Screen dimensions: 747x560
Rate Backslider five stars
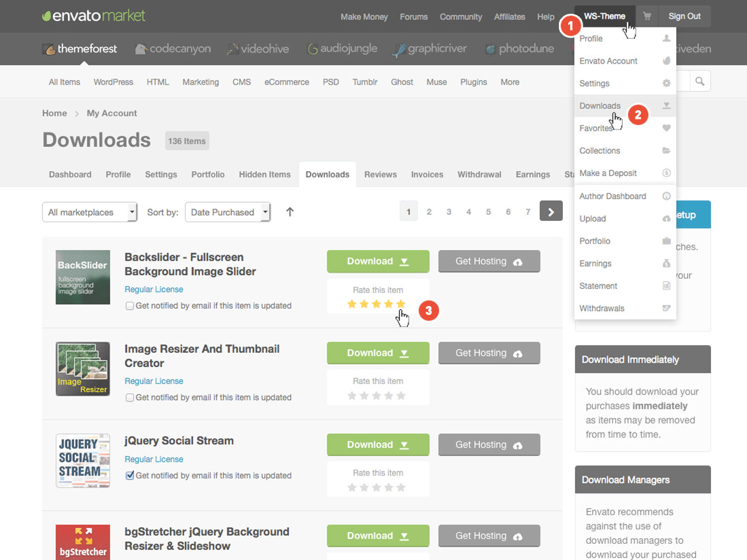pos(401,304)
